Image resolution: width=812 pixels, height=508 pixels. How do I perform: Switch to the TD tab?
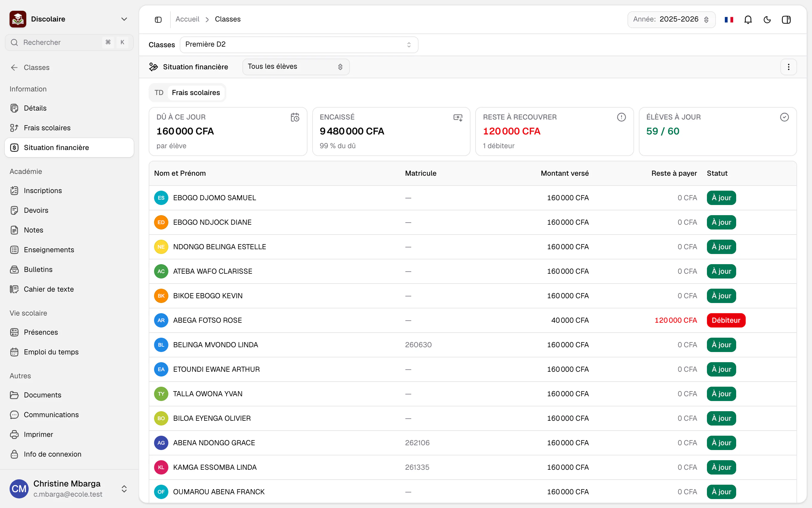(159, 93)
